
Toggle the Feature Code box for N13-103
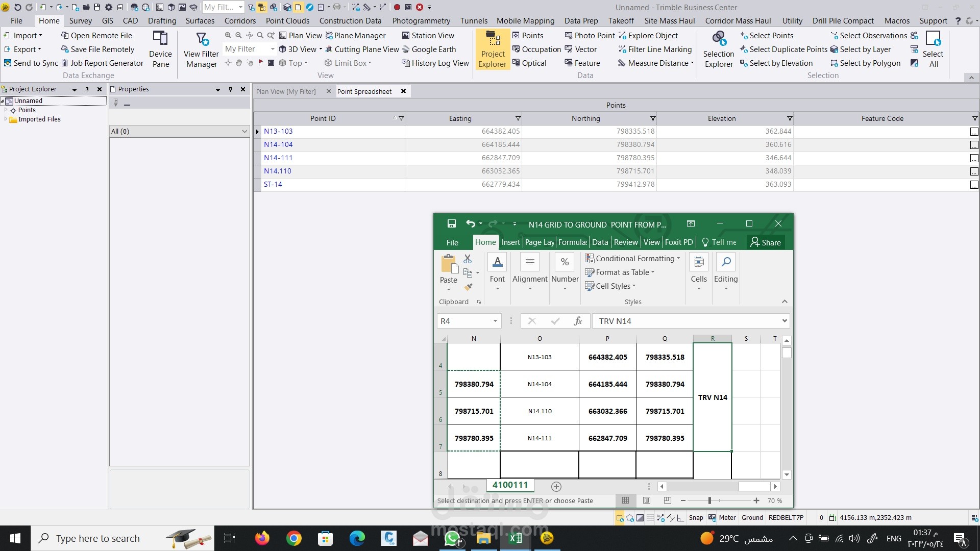click(x=974, y=132)
